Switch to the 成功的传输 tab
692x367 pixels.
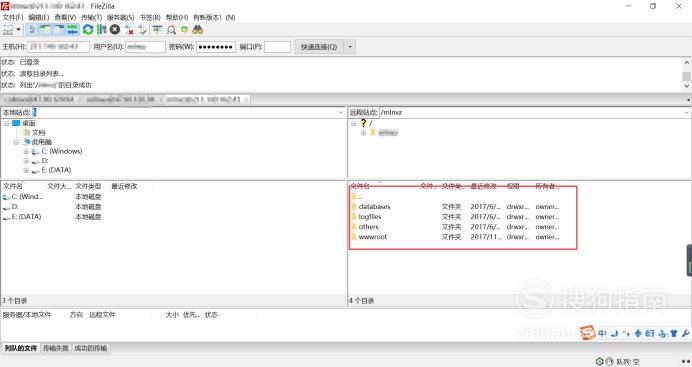pyautogui.click(x=90, y=348)
